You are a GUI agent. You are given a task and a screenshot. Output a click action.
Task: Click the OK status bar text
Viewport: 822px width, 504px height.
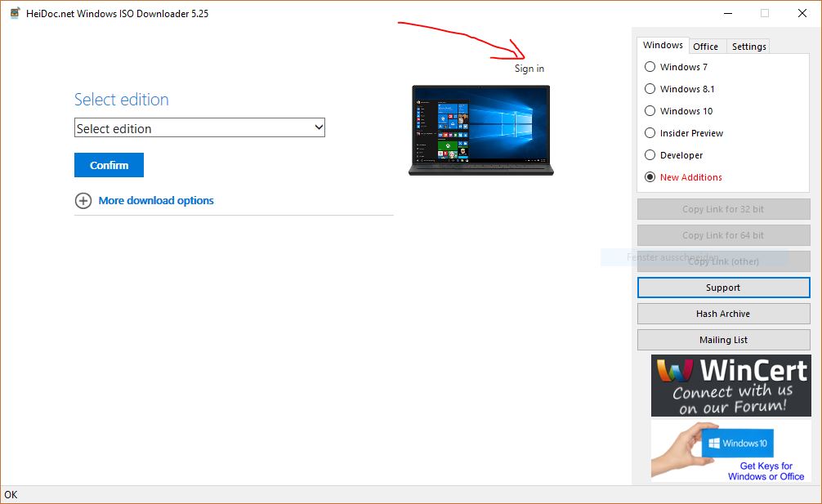click(x=11, y=494)
